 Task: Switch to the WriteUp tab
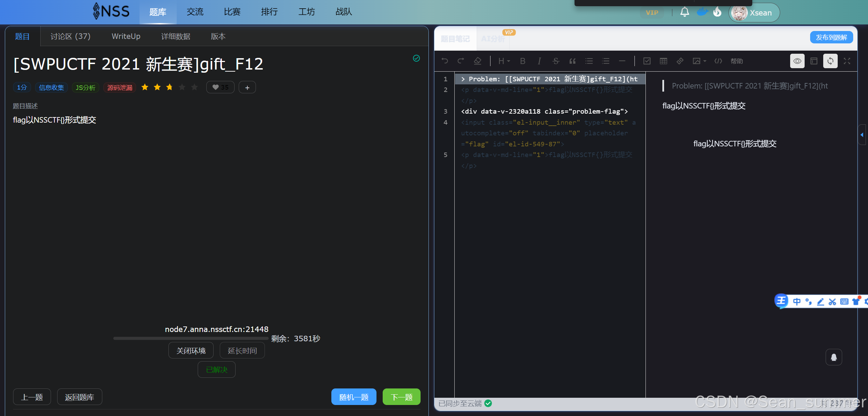[126, 36]
